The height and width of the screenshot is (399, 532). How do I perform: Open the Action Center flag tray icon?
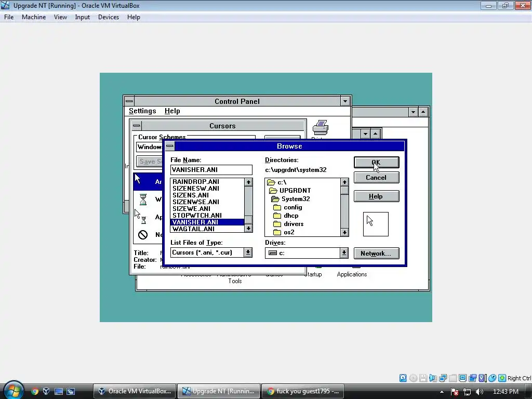click(x=455, y=392)
